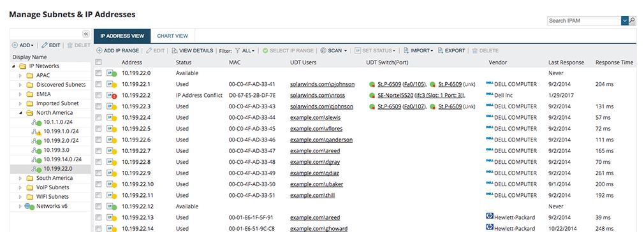Click View Details in the toolbar
The image size is (644, 232).
[x=193, y=50]
